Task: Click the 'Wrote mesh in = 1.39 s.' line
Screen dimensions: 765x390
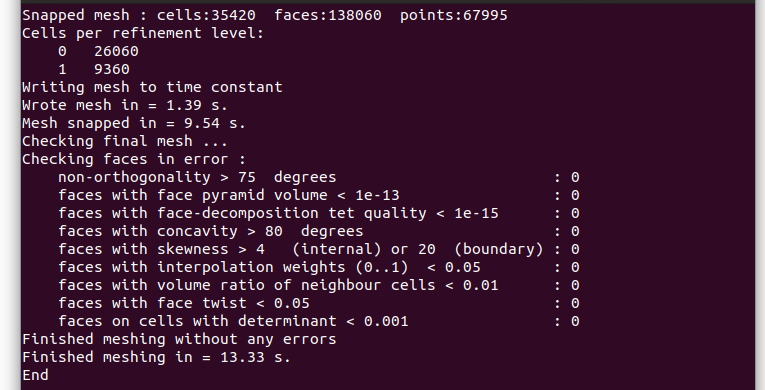Action: click(x=125, y=105)
